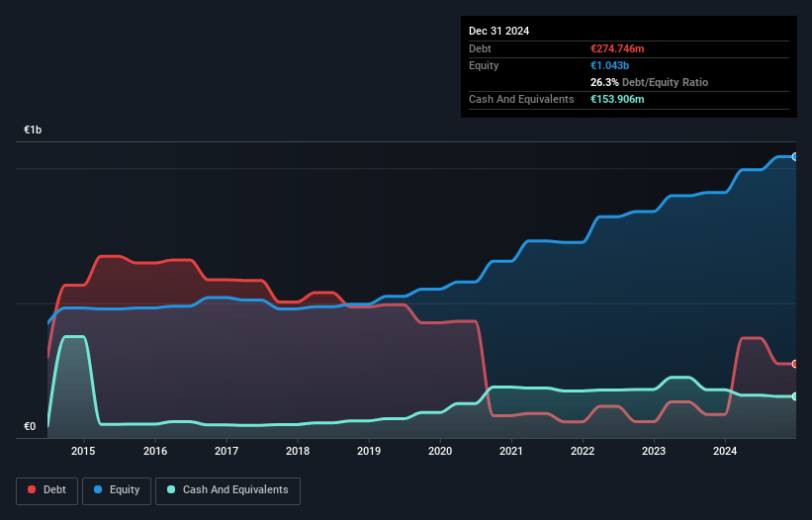Click the €1.043b equity value
The width and height of the screenshot is (812, 520).
pos(609,65)
